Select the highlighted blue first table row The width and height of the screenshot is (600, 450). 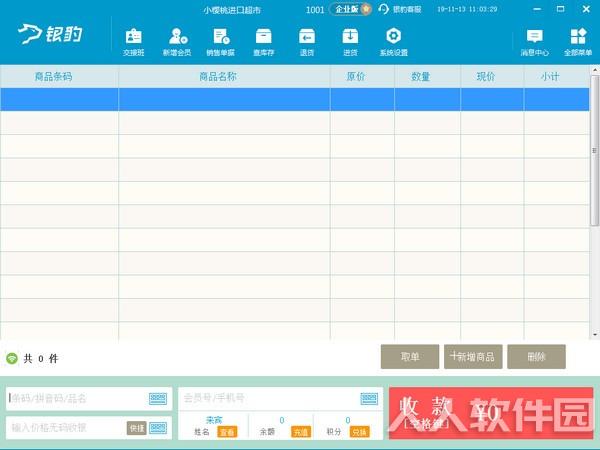coord(295,99)
